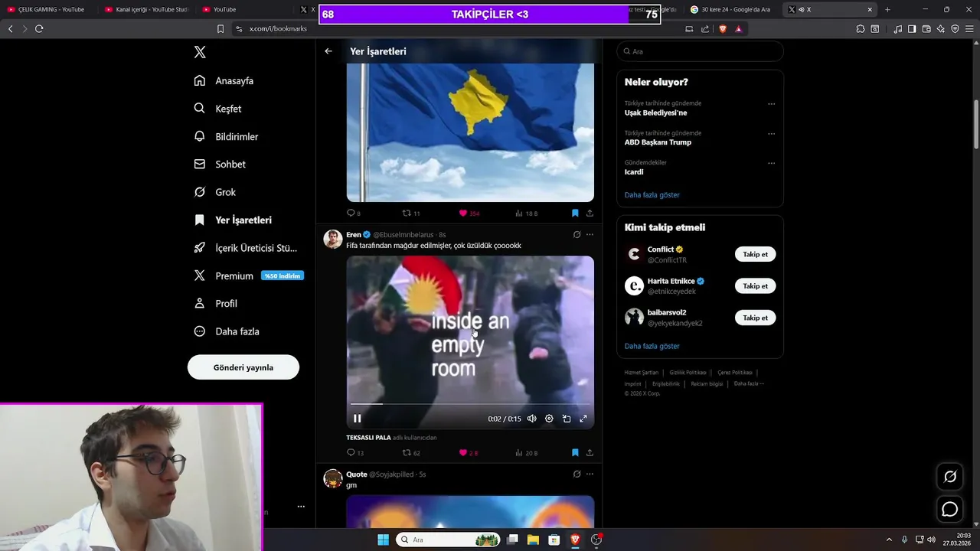Mute the video sound
Image resolution: width=980 pixels, height=551 pixels.
pos(531,419)
